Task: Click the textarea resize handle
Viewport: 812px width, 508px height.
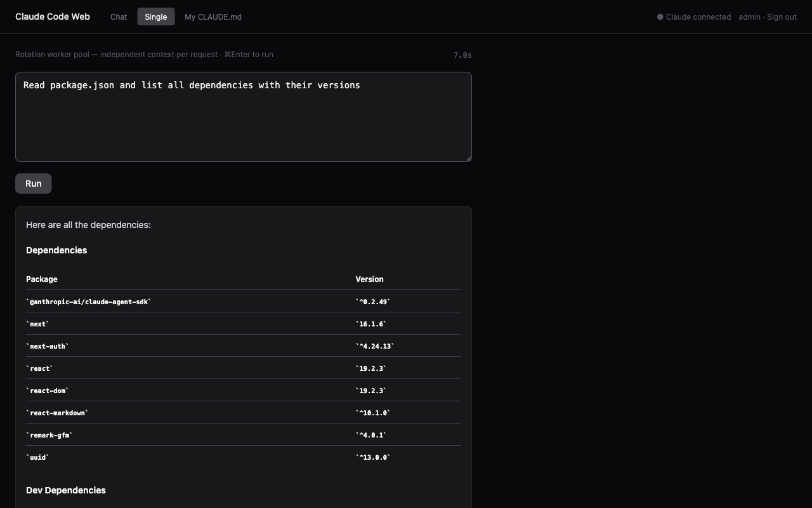Action: click(468, 158)
